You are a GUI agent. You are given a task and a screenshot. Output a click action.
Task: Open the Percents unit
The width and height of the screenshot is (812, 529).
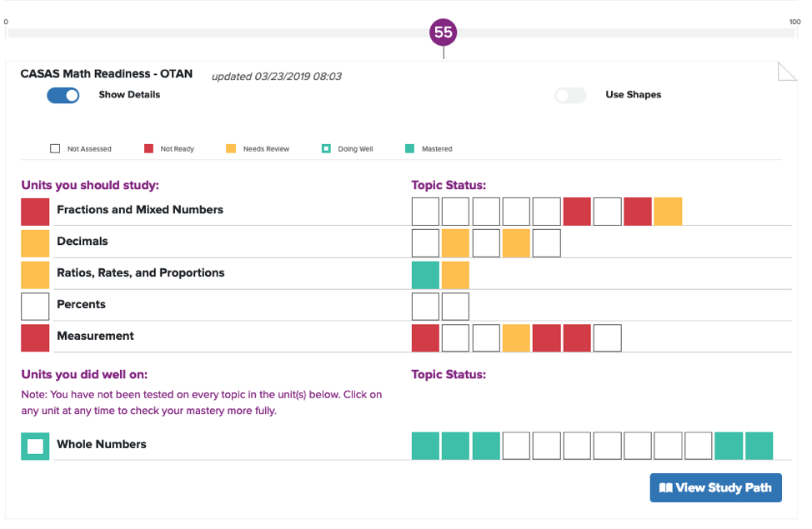point(82,304)
